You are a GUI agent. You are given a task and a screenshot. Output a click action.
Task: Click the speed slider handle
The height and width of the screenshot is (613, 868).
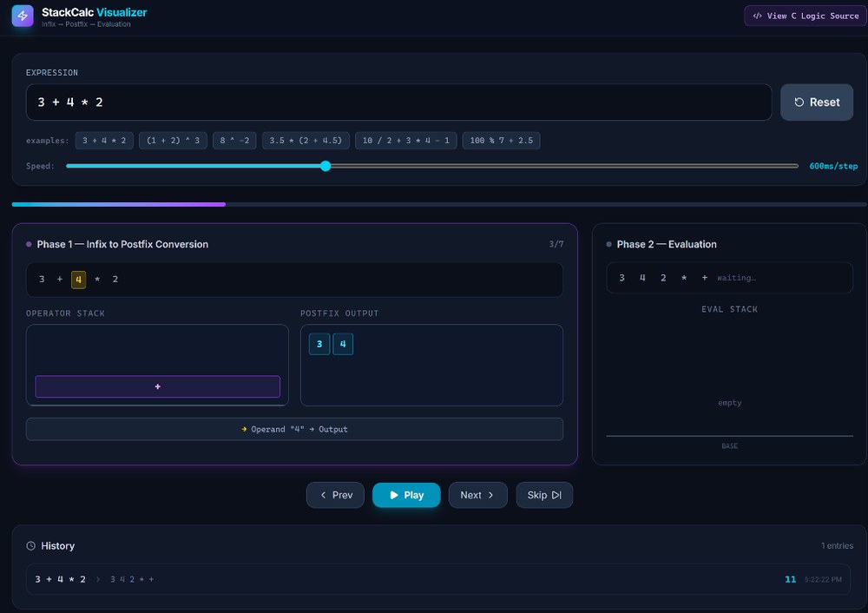pyautogui.click(x=325, y=166)
